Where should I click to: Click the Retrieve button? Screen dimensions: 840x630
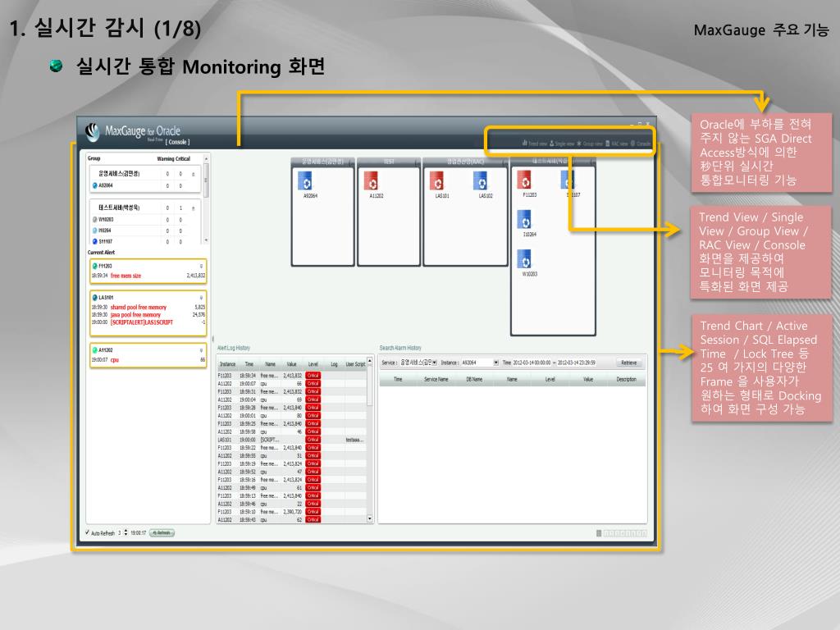[x=629, y=363]
